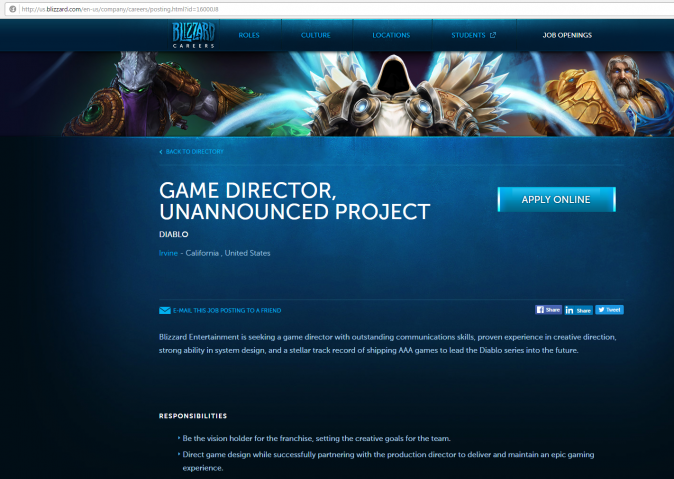Open the Culture menu item
Viewport: 674px width, 479px height.
point(316,35)
